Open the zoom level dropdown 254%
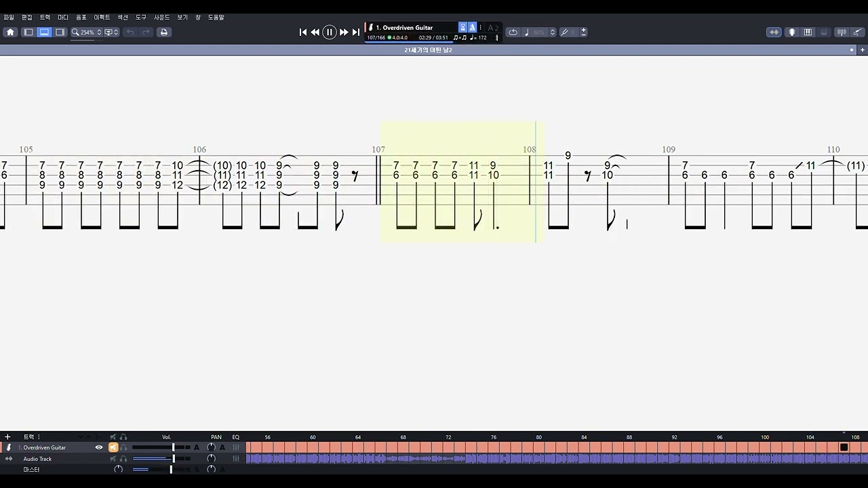Image resolution: width=868 pixels, height=488 pixels. 87,32
